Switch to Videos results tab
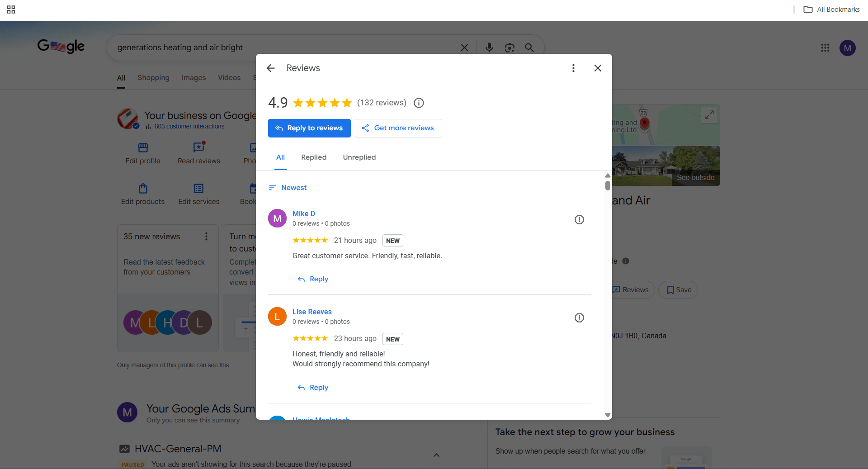The height and width of the screenshot is (469, 868). [229, 78]
